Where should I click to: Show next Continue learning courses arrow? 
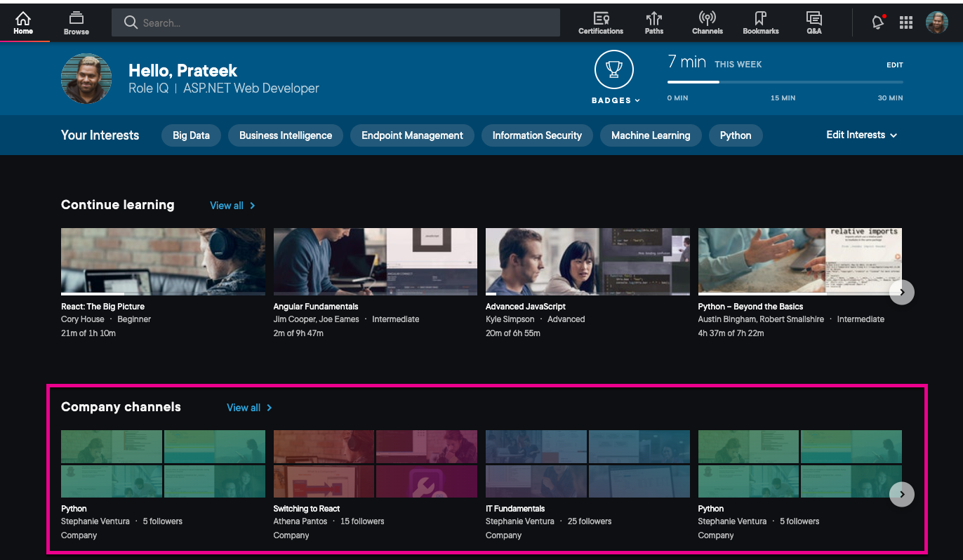pyautogui.click(x=902, y=292)
